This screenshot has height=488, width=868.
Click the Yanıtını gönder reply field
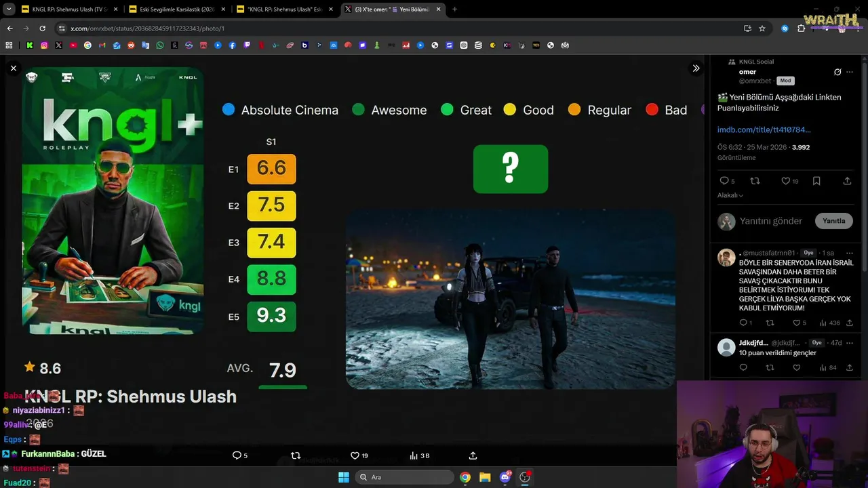coord(771,221)
